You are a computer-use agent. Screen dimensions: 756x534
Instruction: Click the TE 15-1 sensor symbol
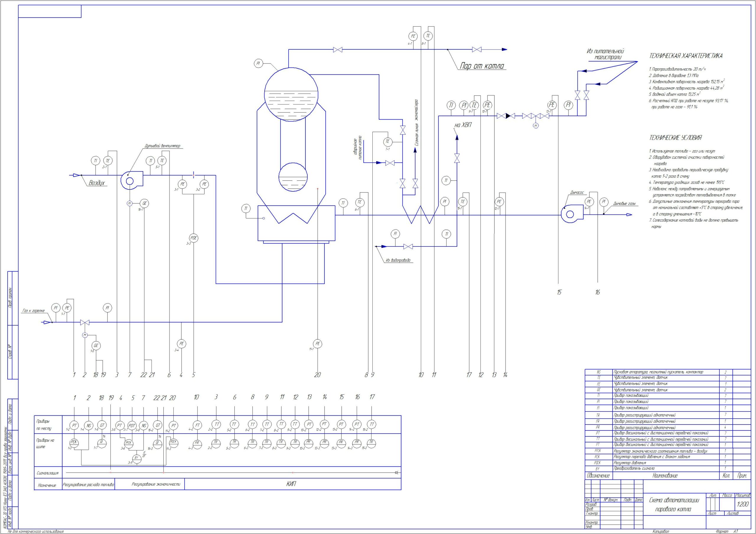point(463,202)
